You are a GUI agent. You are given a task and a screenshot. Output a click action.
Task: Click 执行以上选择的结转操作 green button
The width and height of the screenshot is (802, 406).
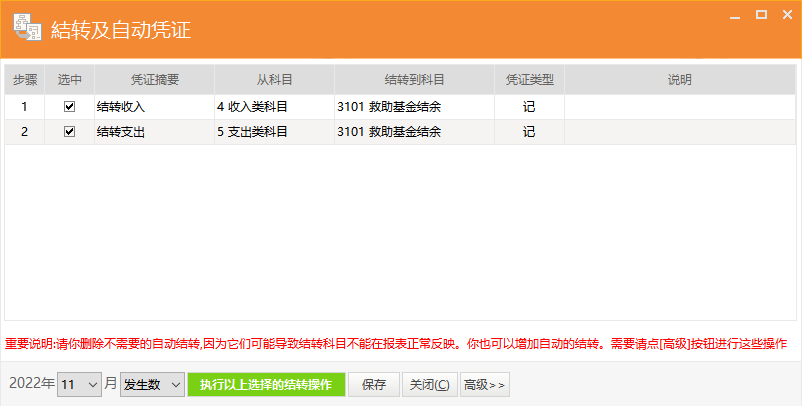[x=265, y=385]
